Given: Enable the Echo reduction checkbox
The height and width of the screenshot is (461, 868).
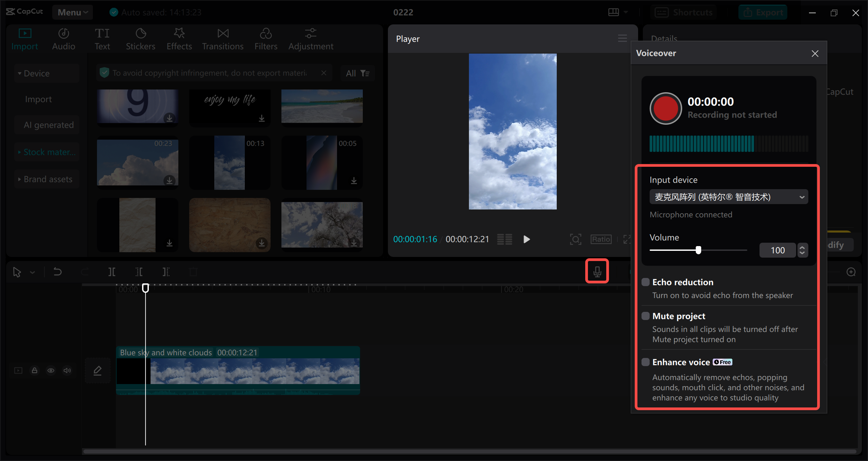Looking at the screenshot, I should [646, 282].
